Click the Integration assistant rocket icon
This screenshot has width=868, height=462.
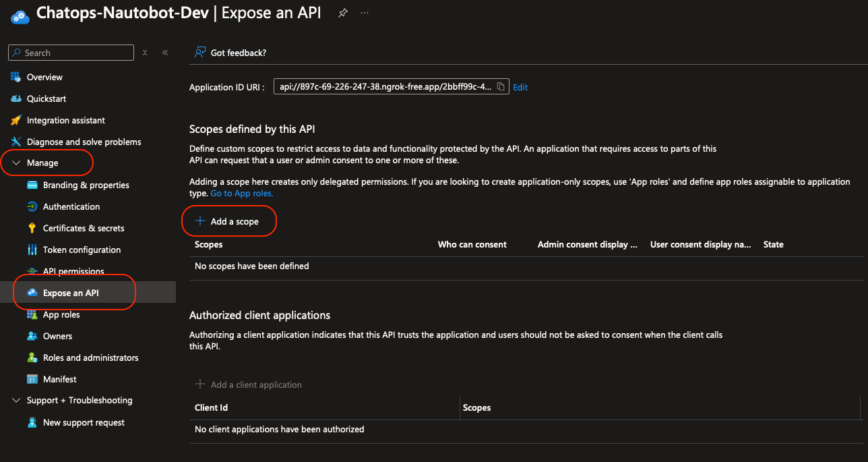click(15, 120)
